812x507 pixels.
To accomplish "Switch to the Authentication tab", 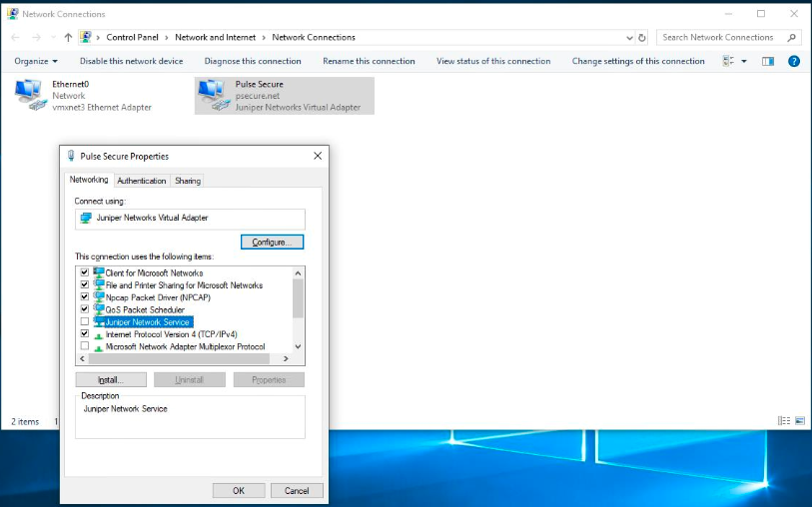I will (142, 181).
